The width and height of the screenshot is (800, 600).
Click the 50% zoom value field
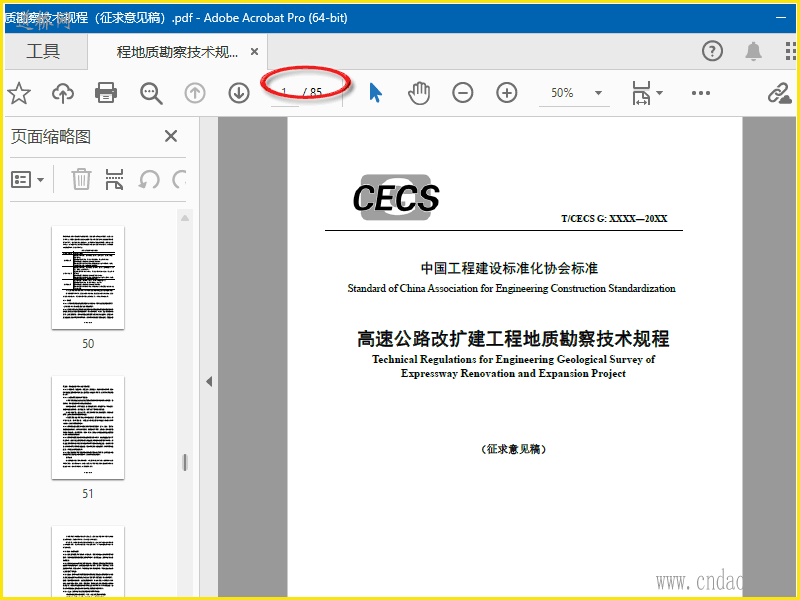pyautogui.click(x=562, y=93)
